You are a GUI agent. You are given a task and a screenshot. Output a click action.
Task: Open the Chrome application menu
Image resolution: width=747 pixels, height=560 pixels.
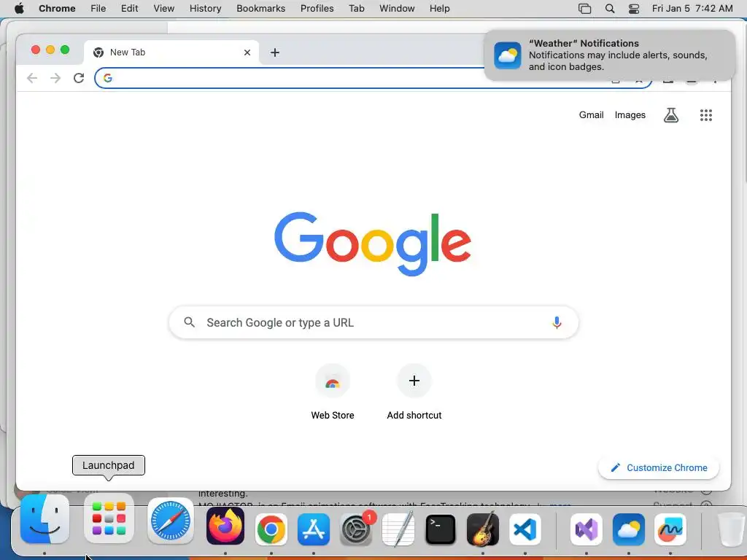pos(57,9)
